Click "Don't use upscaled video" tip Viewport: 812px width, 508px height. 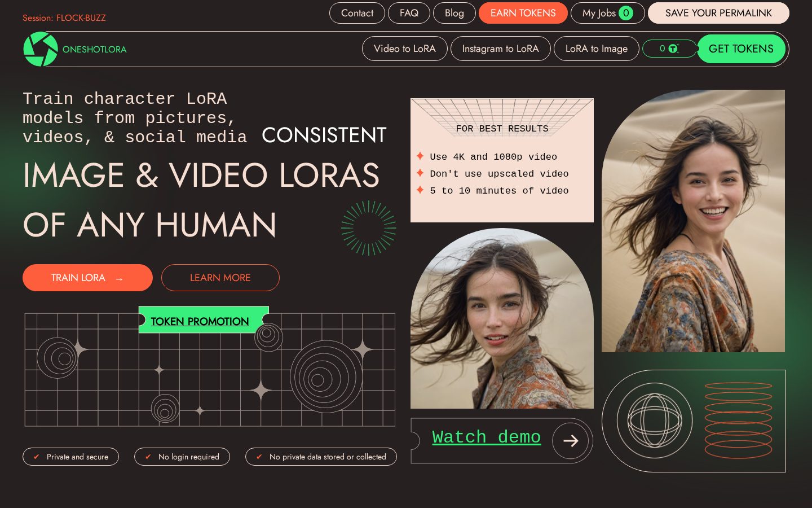coord(498,174)
